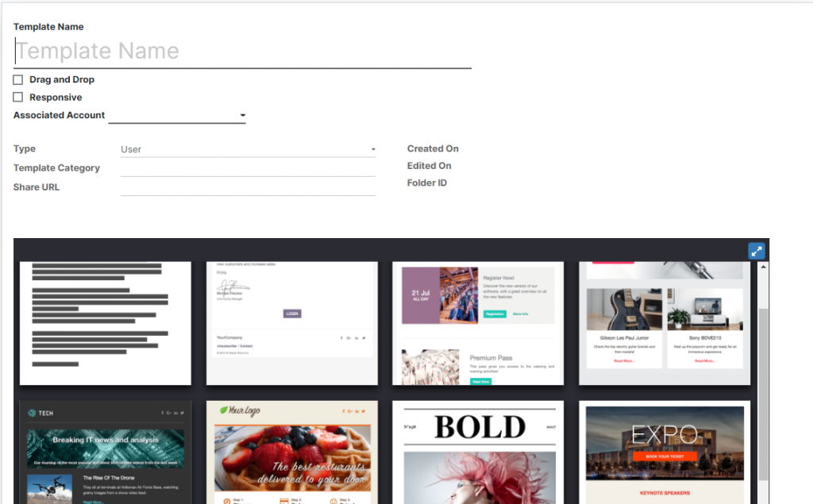Viewport: 813px width, 504px height.
Task: Click the Created On label
Action: [x=433, y=148]
